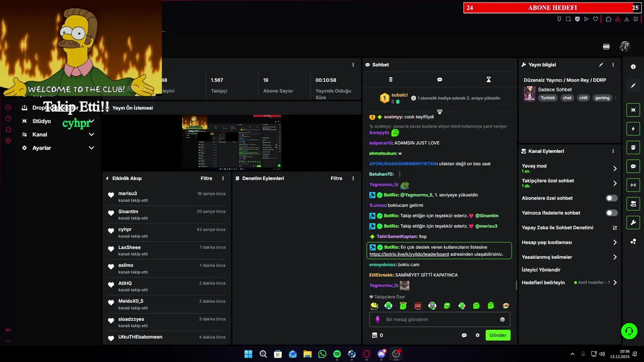Open Discord from the taskbar
Image resolution: width=644 pixels, height=362 pixels.
381,354
